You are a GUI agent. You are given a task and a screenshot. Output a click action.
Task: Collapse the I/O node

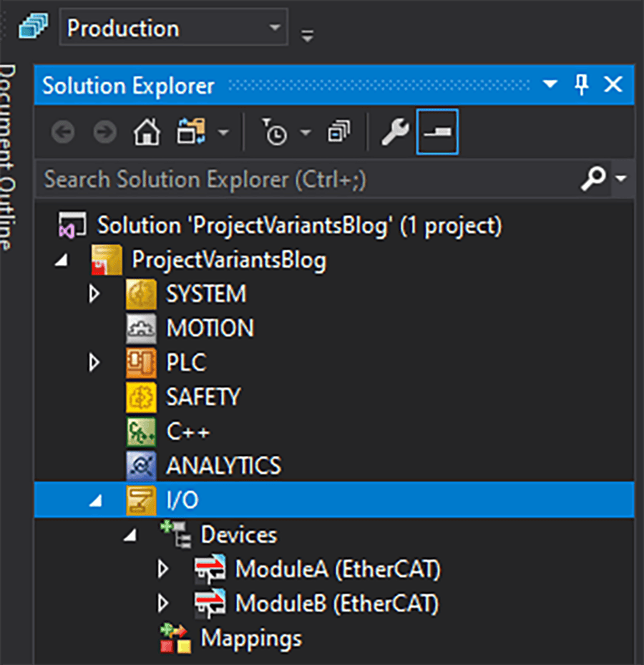96,501
